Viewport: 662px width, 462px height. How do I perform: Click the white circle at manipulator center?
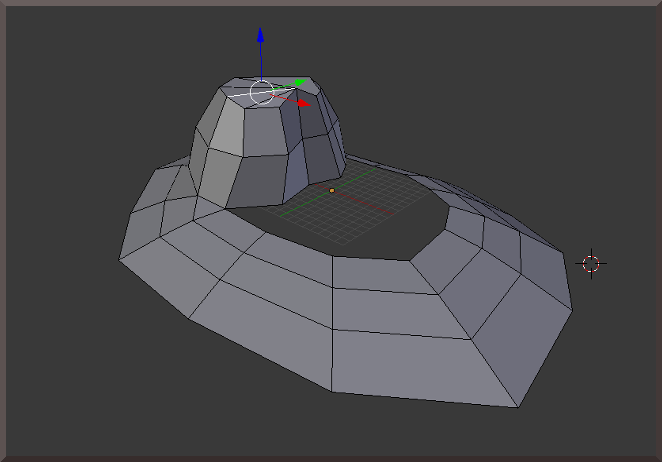point(261,92)
